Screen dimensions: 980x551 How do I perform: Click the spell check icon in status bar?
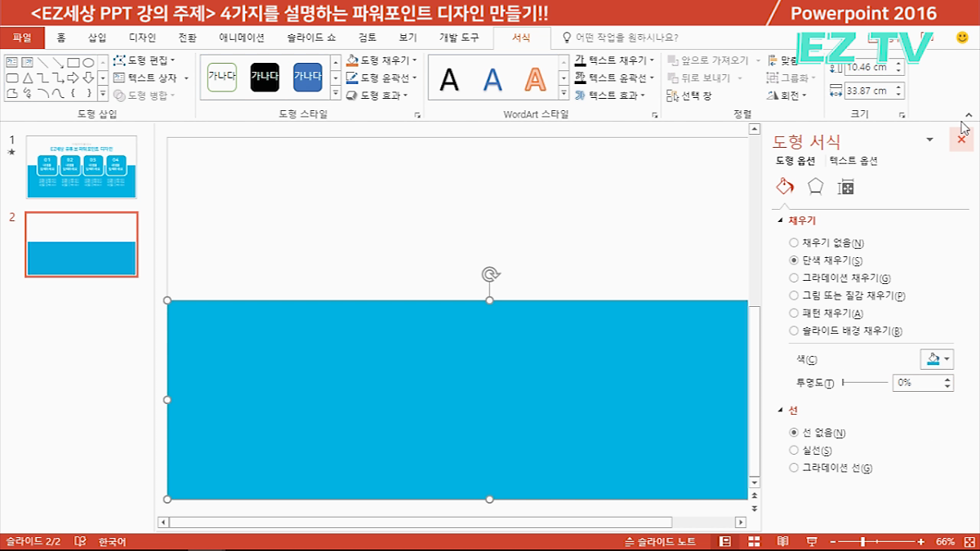(x=80, y=542)
